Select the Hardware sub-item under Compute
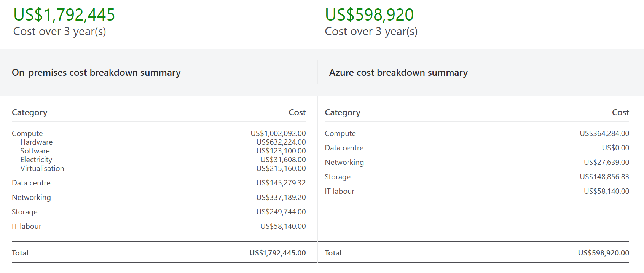 pyautogui.click(x=37, y=142)
